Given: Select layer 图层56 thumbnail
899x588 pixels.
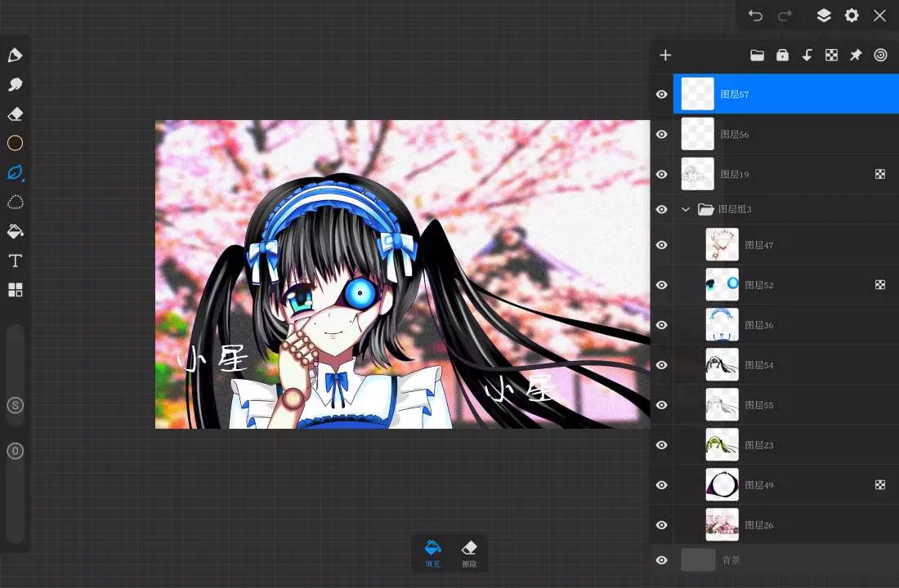Looking at the screenshot, I should [698, 134].
